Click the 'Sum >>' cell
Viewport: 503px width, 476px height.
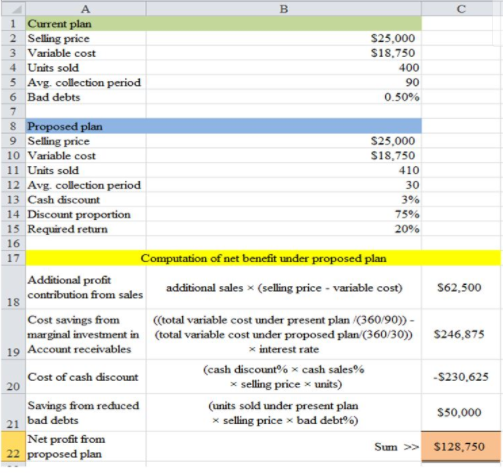pos(284,446)
